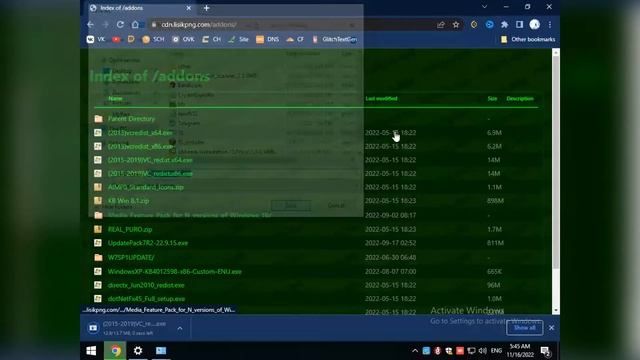Download WindowsXP-KB4012598-x86-Custom-ENU.exe

point(175,271)
